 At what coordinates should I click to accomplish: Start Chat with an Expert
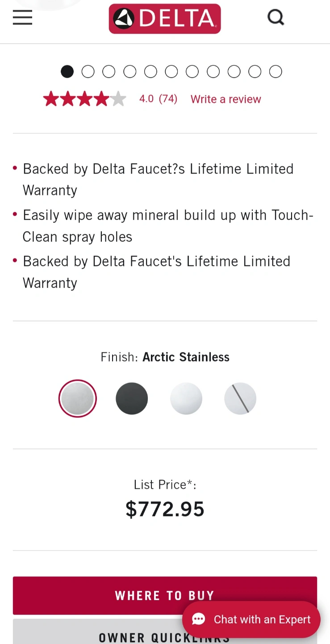(262, 619)
